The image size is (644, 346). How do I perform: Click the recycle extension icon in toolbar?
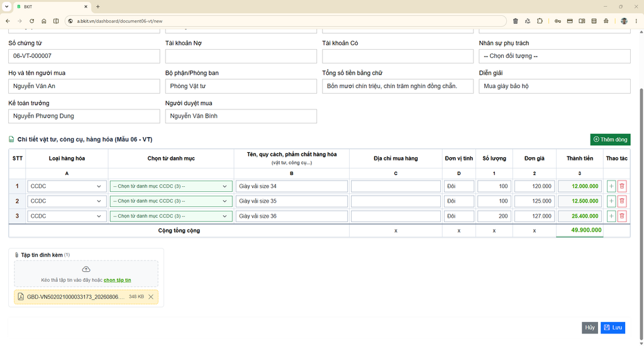(528, 21)
